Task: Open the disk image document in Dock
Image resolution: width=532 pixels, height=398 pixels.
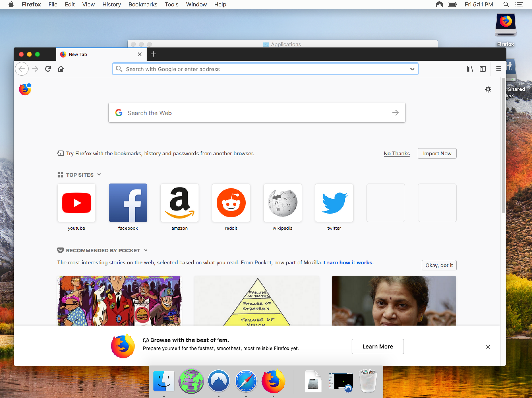Action: click(x=313, y=381)
